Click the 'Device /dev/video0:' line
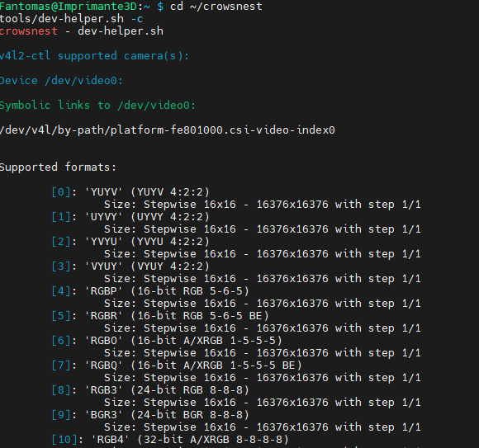 coord(61,81)
